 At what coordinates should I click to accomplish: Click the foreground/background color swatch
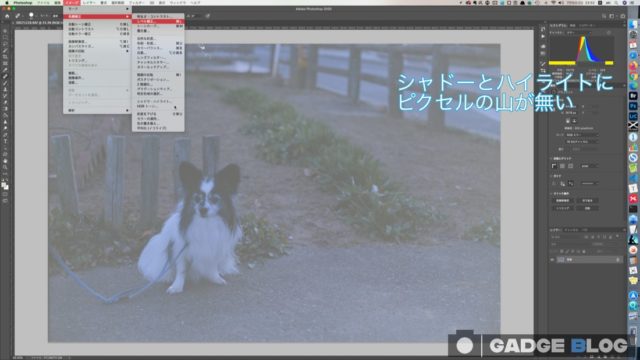pos(5,186)
